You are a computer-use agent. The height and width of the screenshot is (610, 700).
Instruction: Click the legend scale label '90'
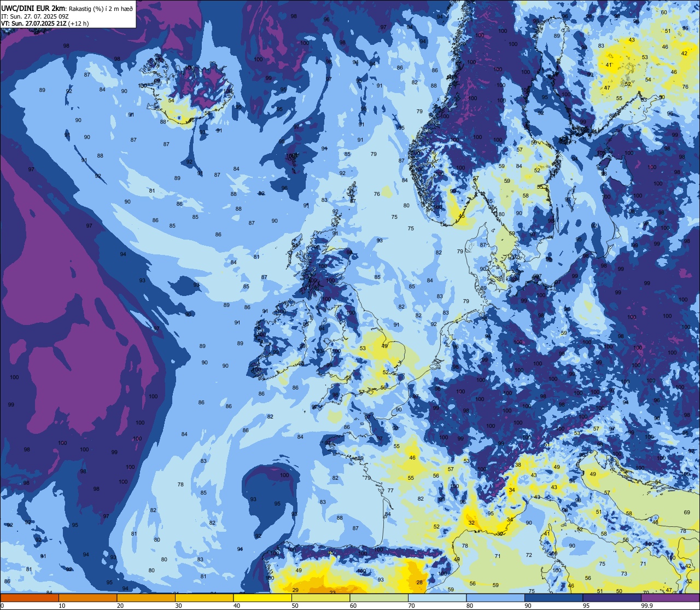[528, 606]
